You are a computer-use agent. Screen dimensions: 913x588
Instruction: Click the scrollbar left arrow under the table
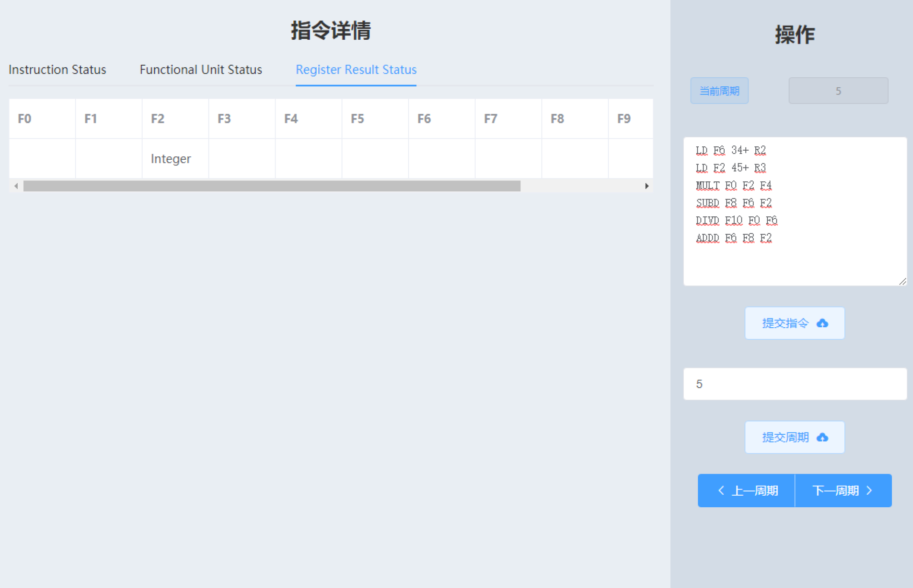point(16,186)
